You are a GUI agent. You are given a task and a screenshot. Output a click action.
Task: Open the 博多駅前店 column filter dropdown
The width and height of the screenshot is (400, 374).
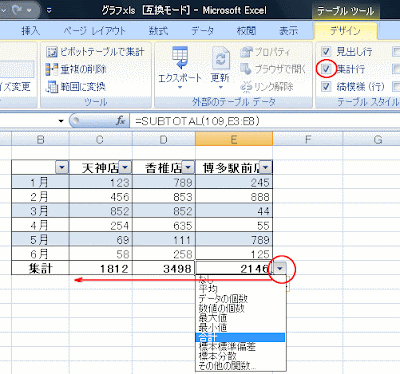pos(266,167)
